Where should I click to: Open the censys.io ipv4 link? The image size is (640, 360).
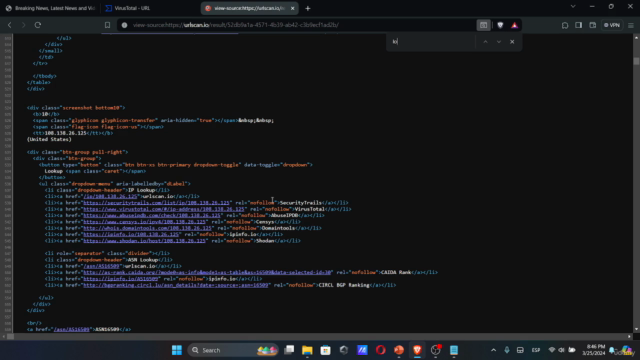tap(144, 222)
